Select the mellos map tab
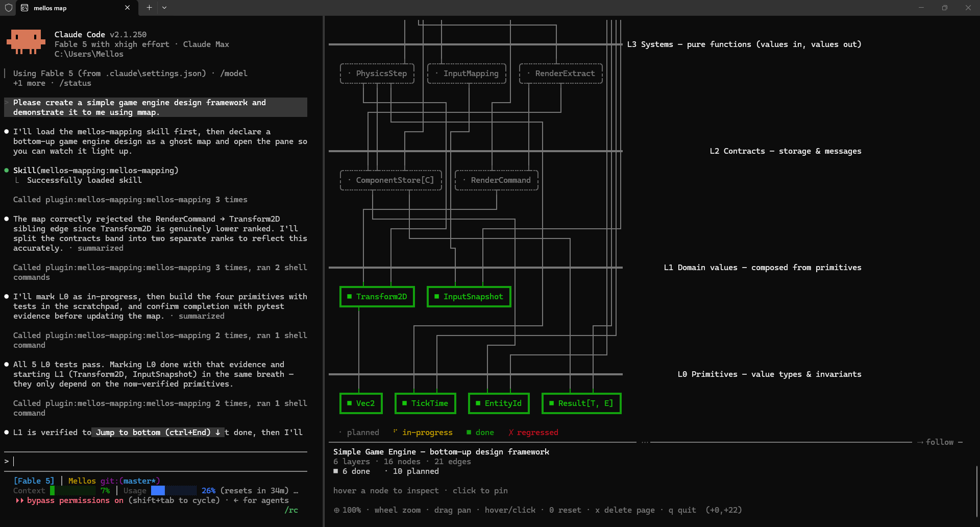 coord(76,8)
